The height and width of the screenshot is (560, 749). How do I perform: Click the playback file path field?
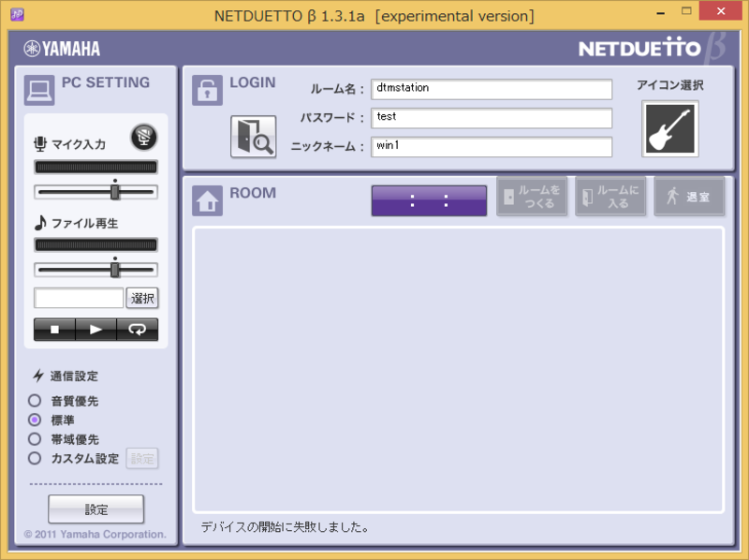79,298
